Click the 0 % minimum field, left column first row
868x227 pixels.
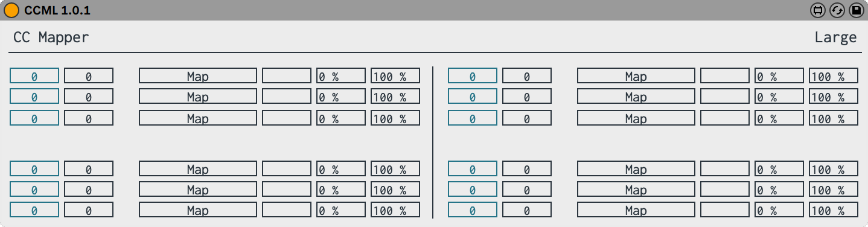(341, 75)
